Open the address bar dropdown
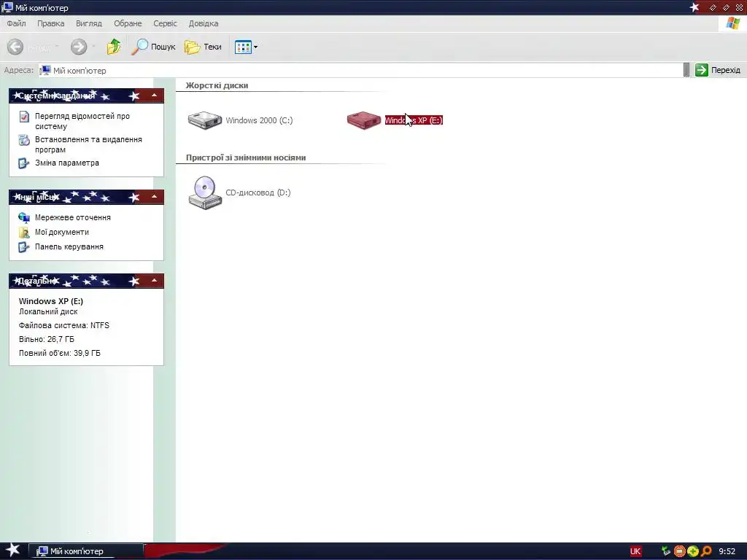 coord(686,70)
